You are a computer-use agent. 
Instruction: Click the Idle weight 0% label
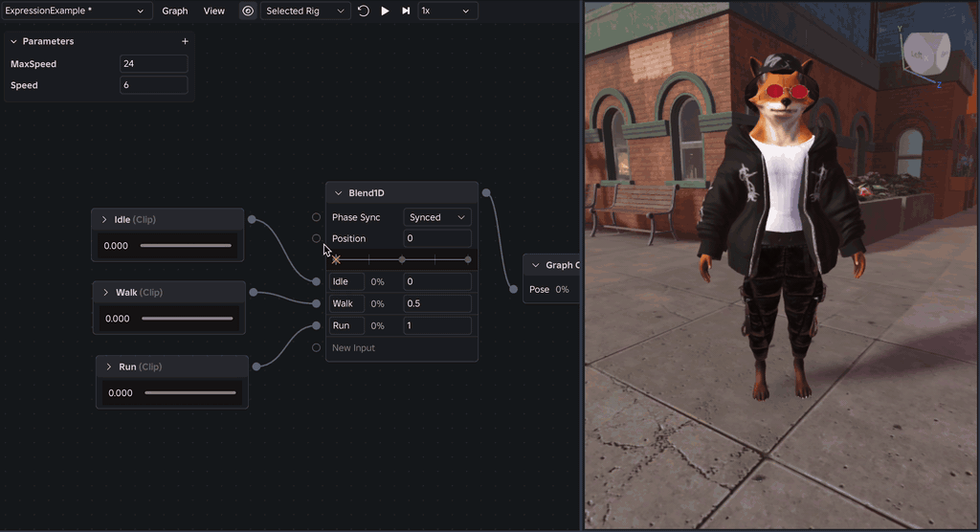(377, 281)
